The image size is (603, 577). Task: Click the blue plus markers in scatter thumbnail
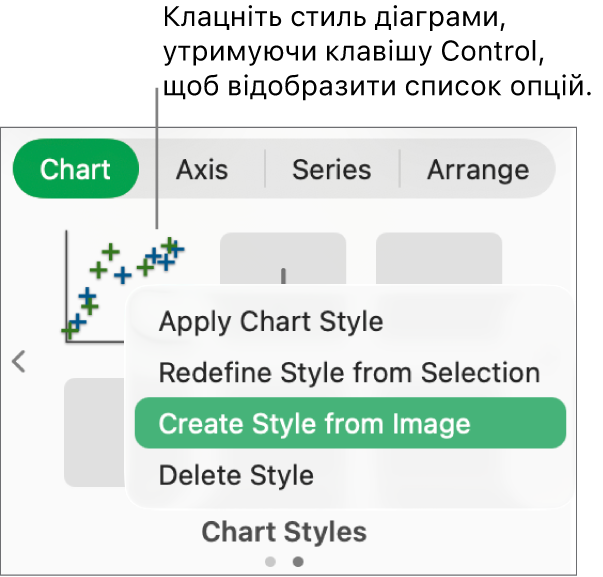click(x=122, y=274)
